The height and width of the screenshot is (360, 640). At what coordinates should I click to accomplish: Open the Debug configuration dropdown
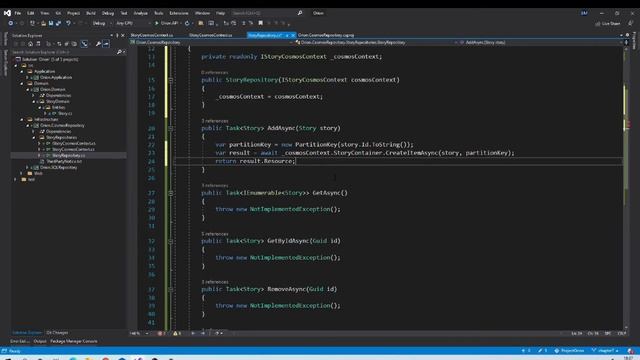click(101, 23)
